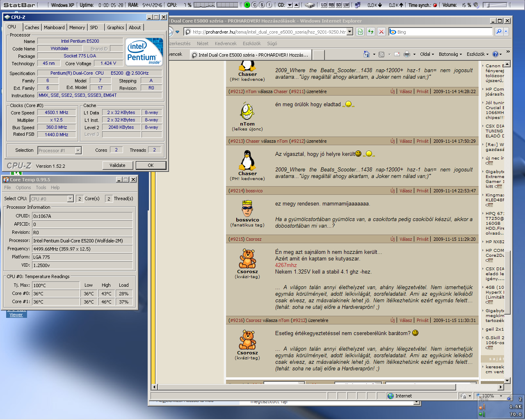Open a new blank tab in IE
Screen dimensions: 525x420
pyautogui.click(x=319, y=55)
